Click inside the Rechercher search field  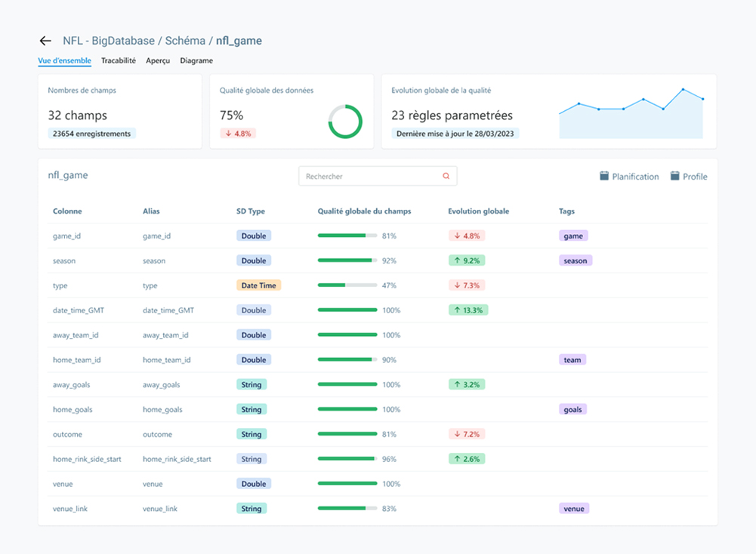pyautogui.click(x=370, y=177)
